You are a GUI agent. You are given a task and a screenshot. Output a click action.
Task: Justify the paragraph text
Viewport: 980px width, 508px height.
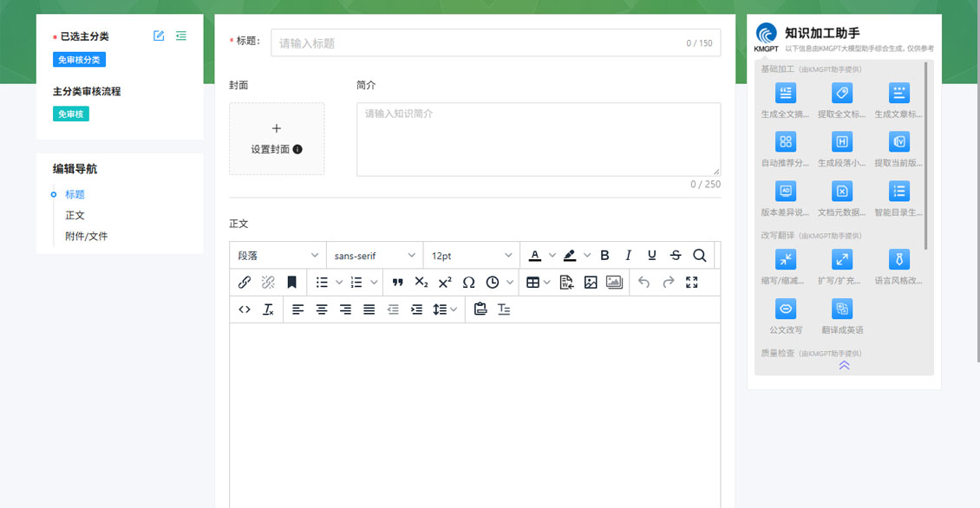click(x=369, y=309)
